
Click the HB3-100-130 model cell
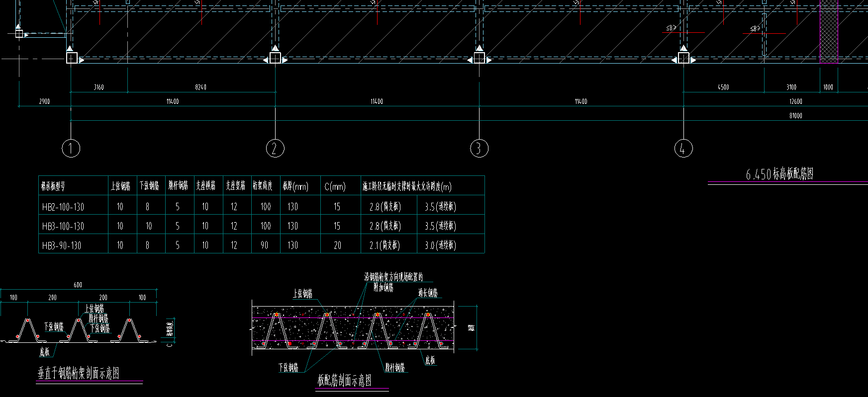(63, 226)
